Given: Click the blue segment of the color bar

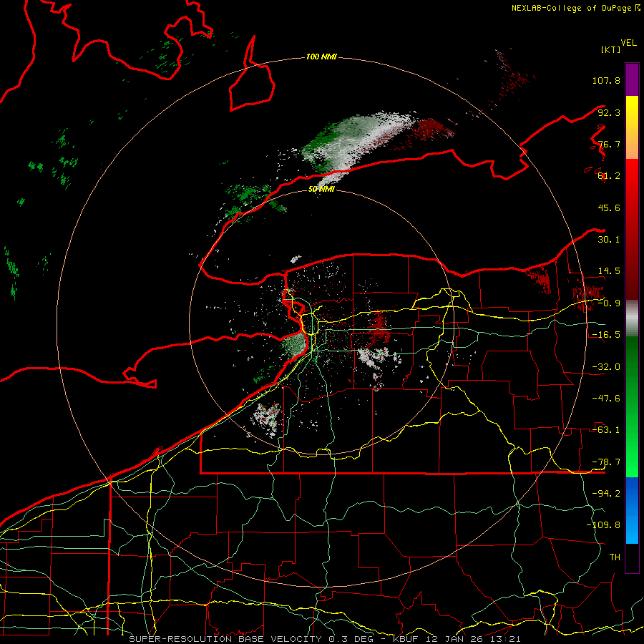Looking at the screenshot, I should coord(632,510).
